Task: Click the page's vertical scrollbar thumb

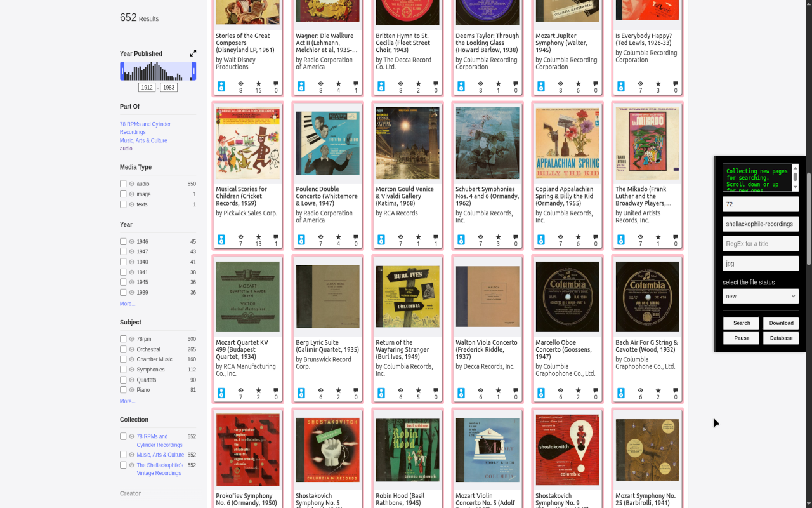Action: (809, 219)
